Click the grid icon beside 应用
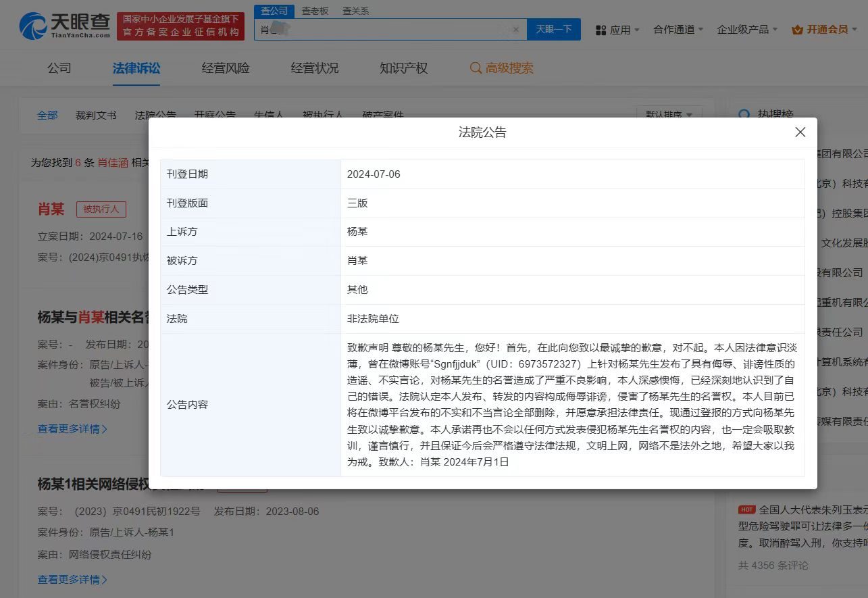 pyautogui.click(x=601, y=30)
